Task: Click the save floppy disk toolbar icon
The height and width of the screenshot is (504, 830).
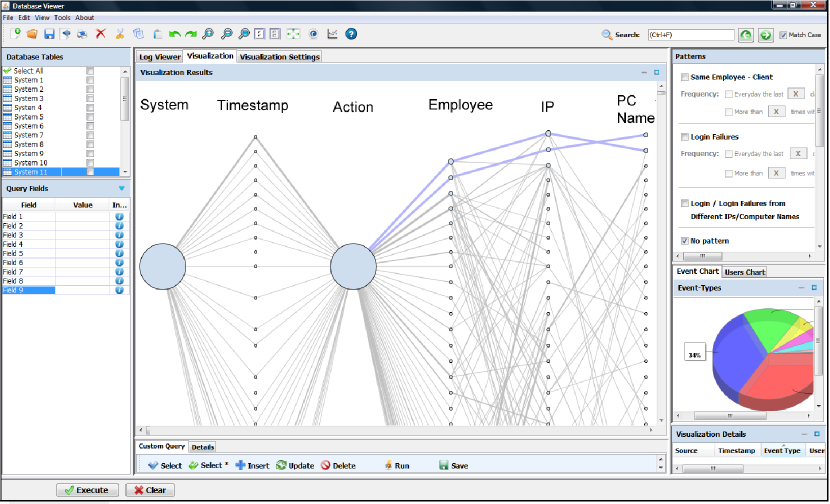Action: (x=49, y=34)
